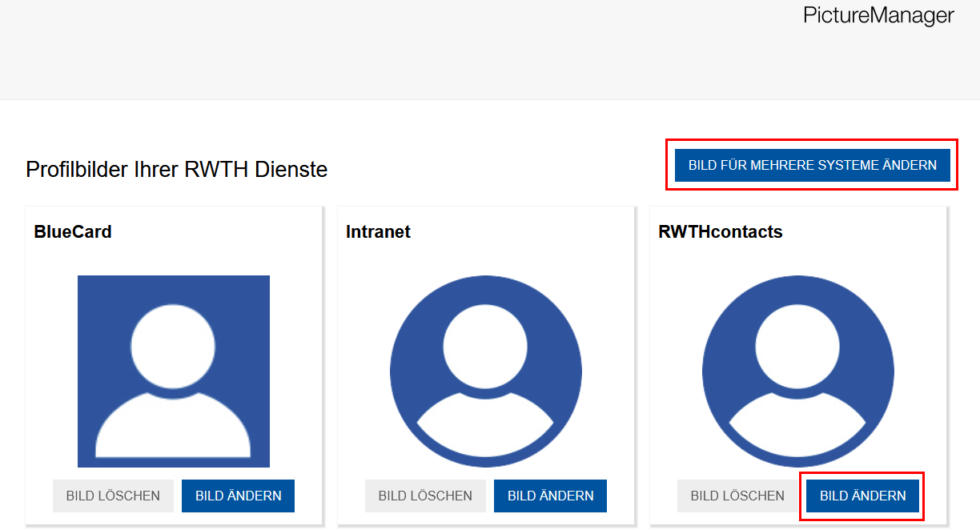The width and height of the screenshot is (980, 530).
Task: Click 'BILD ÄNDERN' under BlueCard
Action: (x=238, y=496)
